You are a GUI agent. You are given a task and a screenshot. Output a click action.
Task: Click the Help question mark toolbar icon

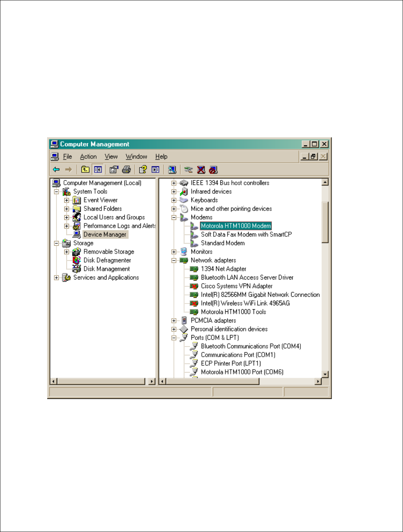point(143,169)
